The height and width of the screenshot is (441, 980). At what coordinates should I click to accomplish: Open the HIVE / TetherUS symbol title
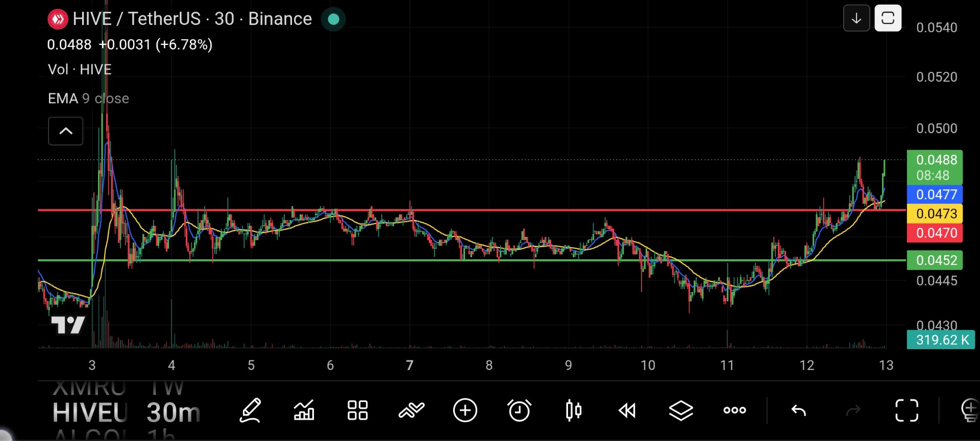[192, 19]
